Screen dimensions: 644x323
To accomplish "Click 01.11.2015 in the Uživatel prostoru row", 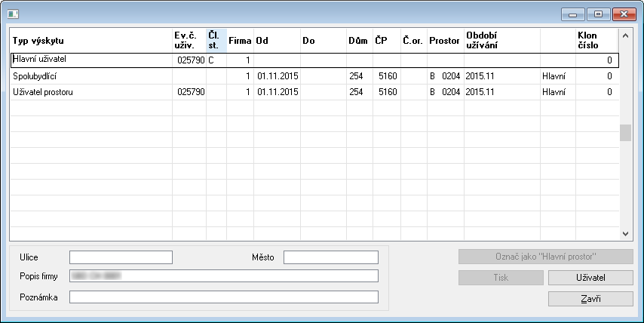I will [278, 92].
